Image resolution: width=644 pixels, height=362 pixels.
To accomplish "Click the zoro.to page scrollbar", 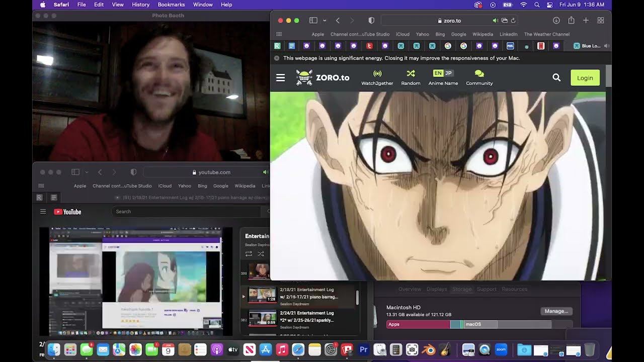I will 609,76.
